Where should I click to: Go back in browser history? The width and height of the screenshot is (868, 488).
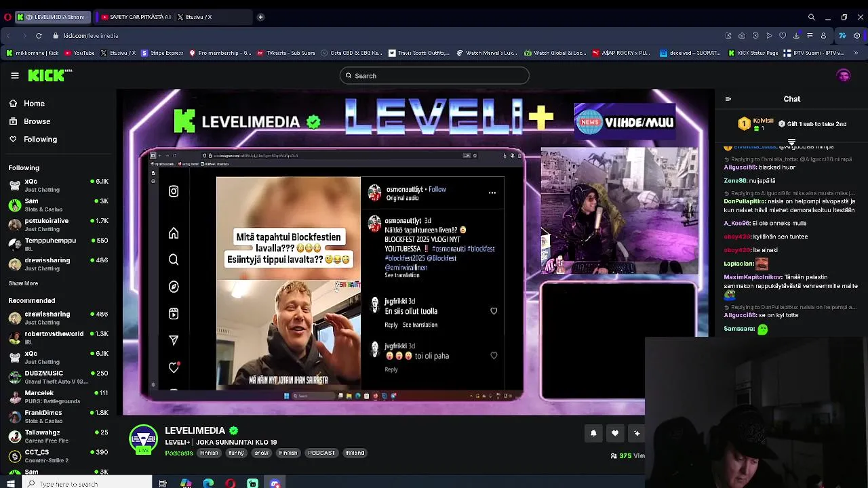click(8, 36)
